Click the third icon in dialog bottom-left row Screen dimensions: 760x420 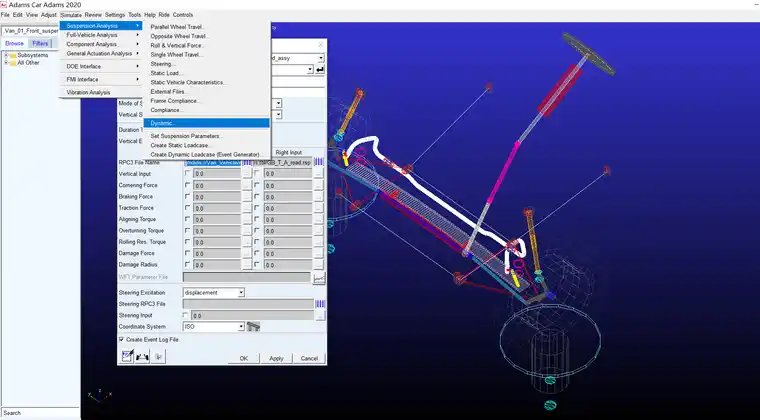tap(158, 357)
